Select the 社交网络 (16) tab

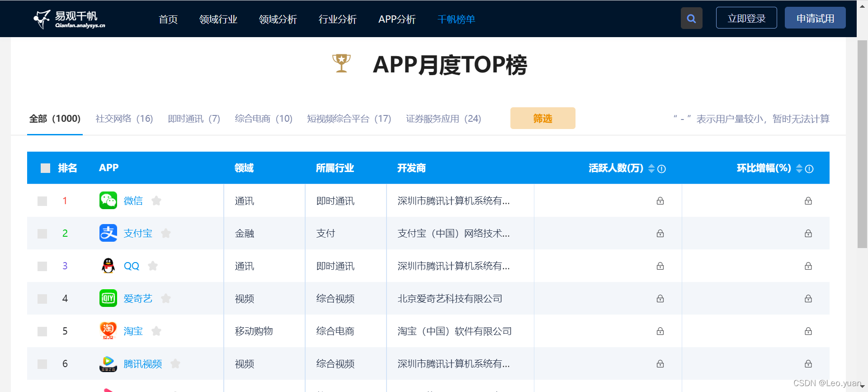point(124,119)
